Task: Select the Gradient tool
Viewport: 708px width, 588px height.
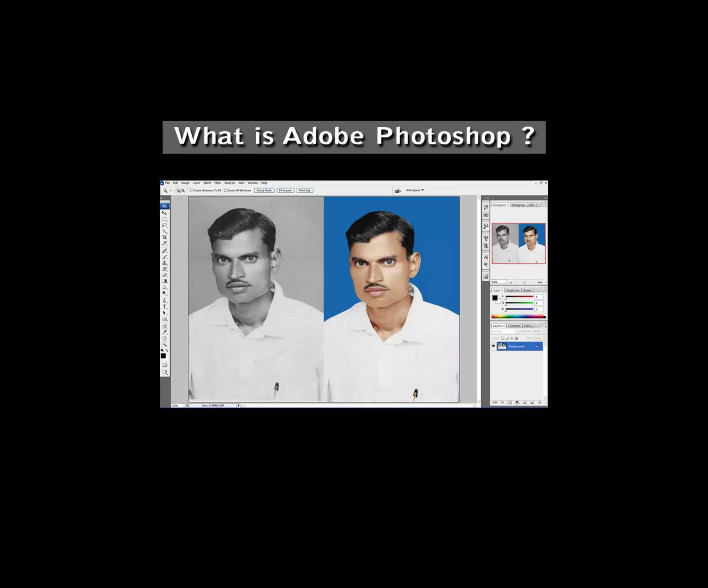Action: [165, 281]
